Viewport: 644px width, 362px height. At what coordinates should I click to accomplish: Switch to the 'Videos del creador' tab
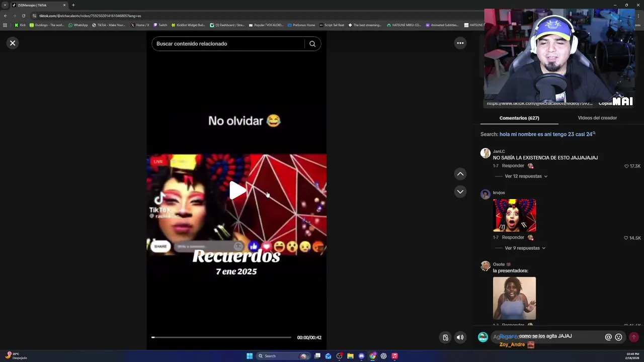click(597, 118)
